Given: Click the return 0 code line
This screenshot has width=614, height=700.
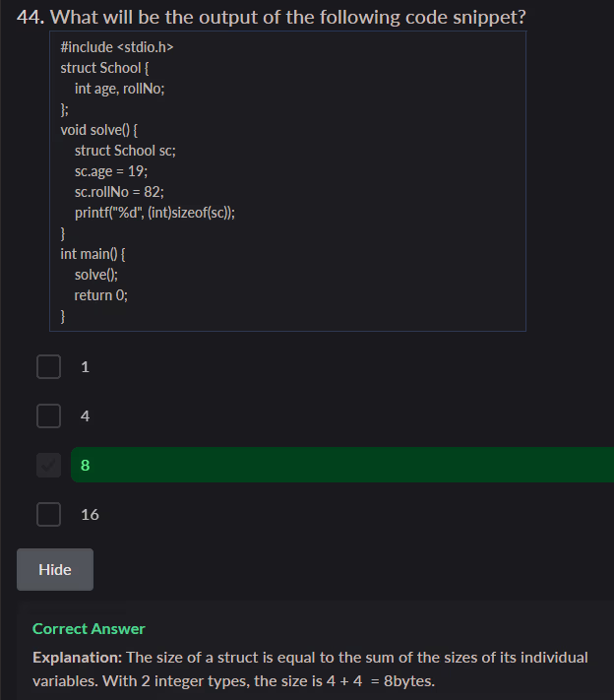Looking at the screenshot, I should (x=101, y=295).
